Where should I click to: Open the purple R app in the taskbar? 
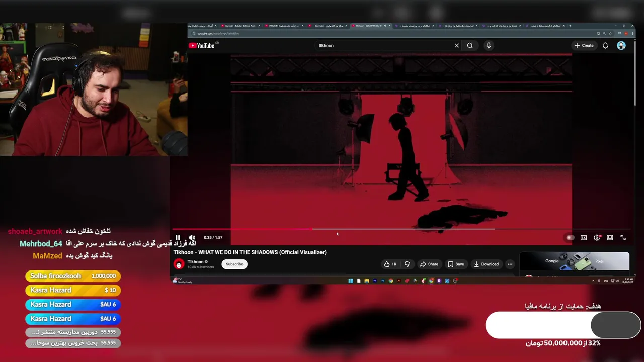pyautogui.click(x=439, y=281)
